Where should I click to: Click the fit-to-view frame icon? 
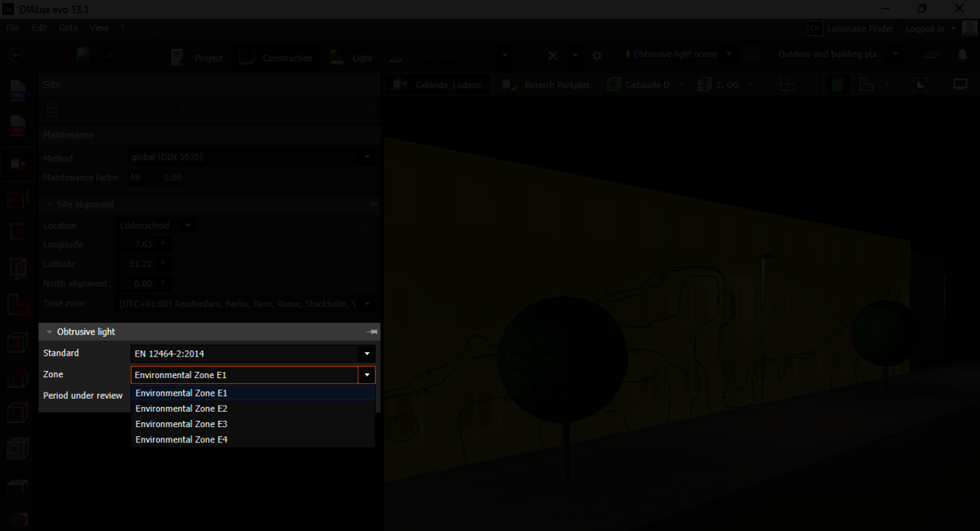coord(921,85)
